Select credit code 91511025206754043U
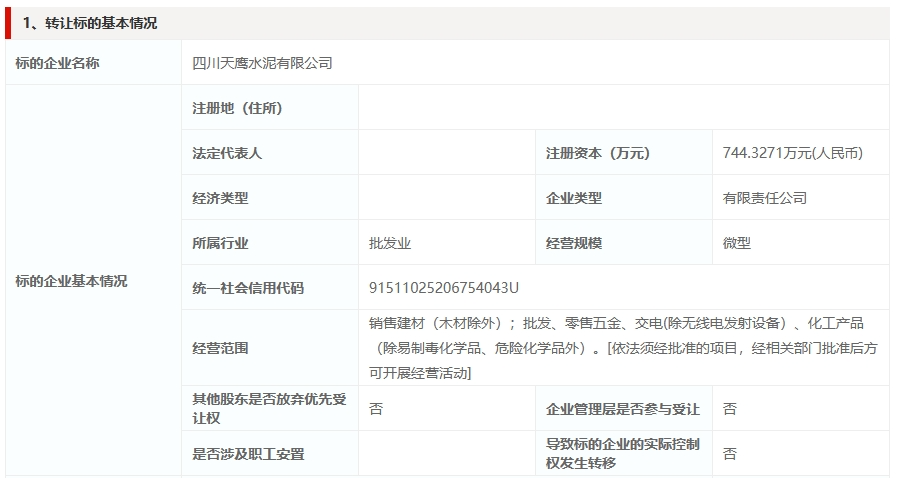The height and width of the screenshot is (478, 897). click(444, 288)
